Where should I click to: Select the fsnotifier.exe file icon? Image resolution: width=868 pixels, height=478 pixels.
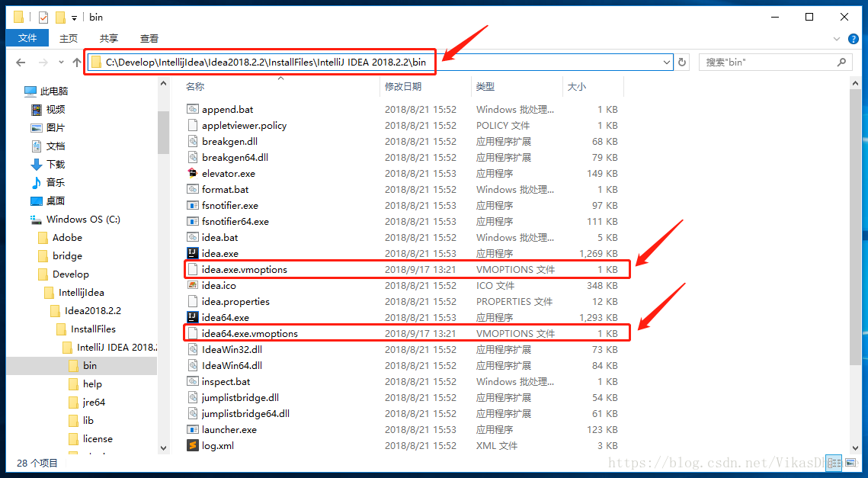(193, 206)
